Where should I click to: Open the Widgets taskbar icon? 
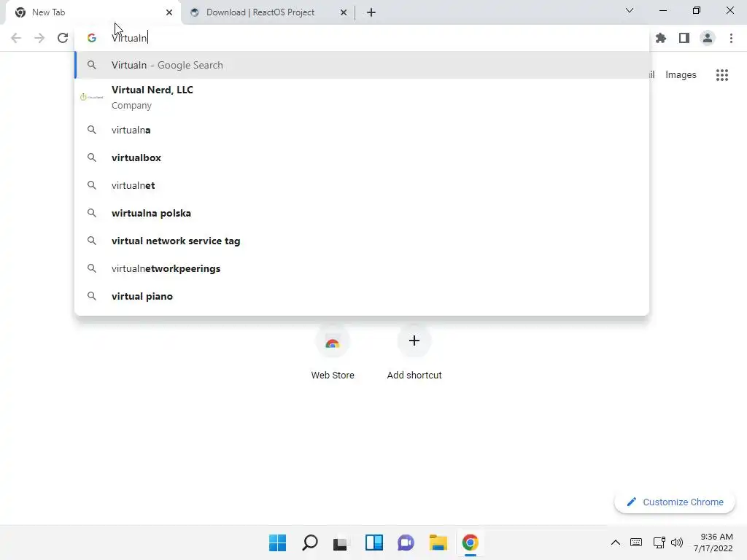[374, 542]
